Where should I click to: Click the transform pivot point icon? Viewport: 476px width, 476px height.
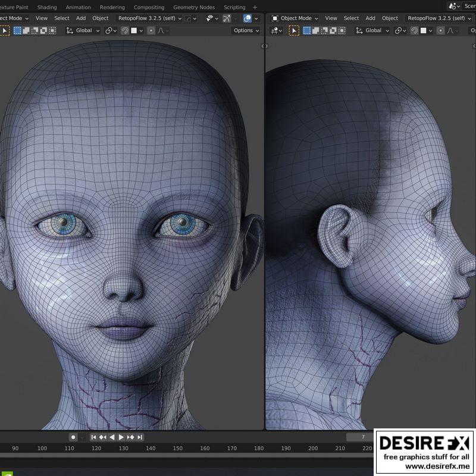pyautogui.click(x=109, y=30)
